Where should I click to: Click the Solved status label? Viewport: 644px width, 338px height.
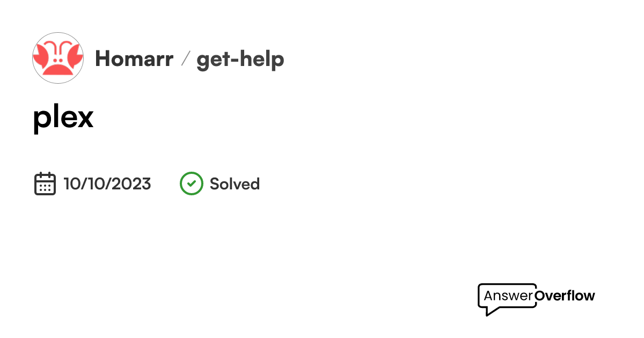[x=235, y=184]
